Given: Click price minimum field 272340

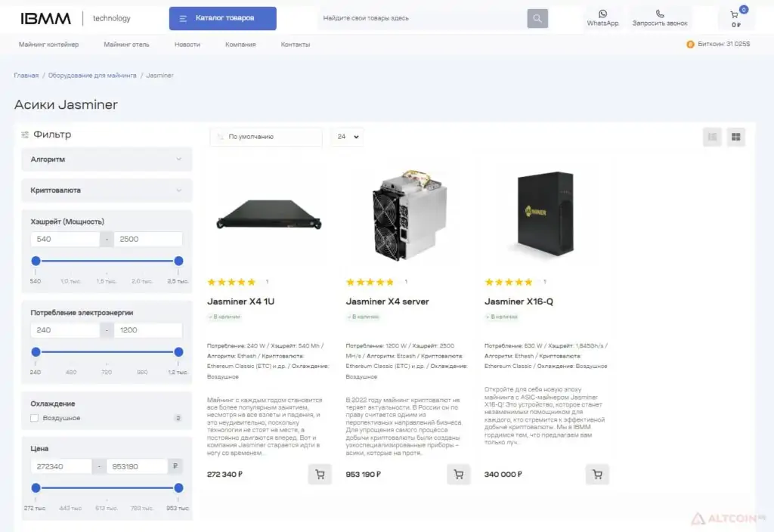Looking at the screenshot, I should tap(61, 466).
